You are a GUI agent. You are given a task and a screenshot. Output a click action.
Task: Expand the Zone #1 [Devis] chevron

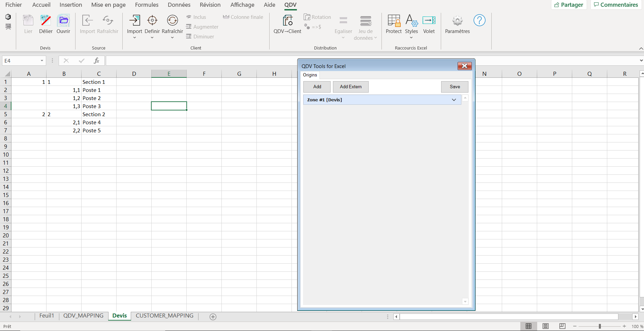pyautogui.click(x=454, y=100)
